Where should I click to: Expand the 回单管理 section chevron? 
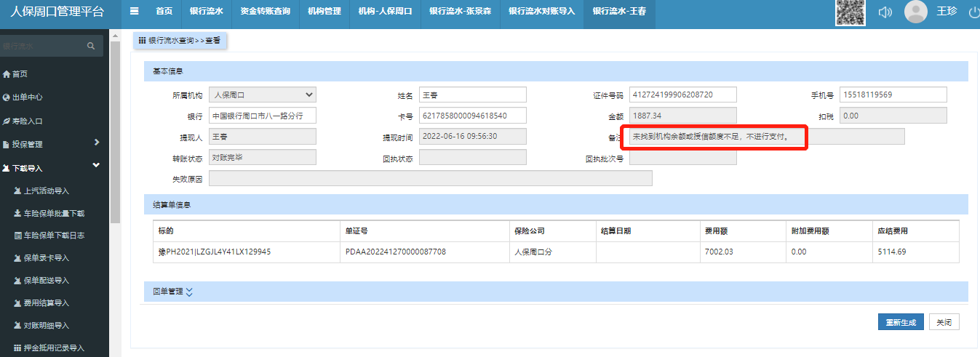click(x=189, y=292)
